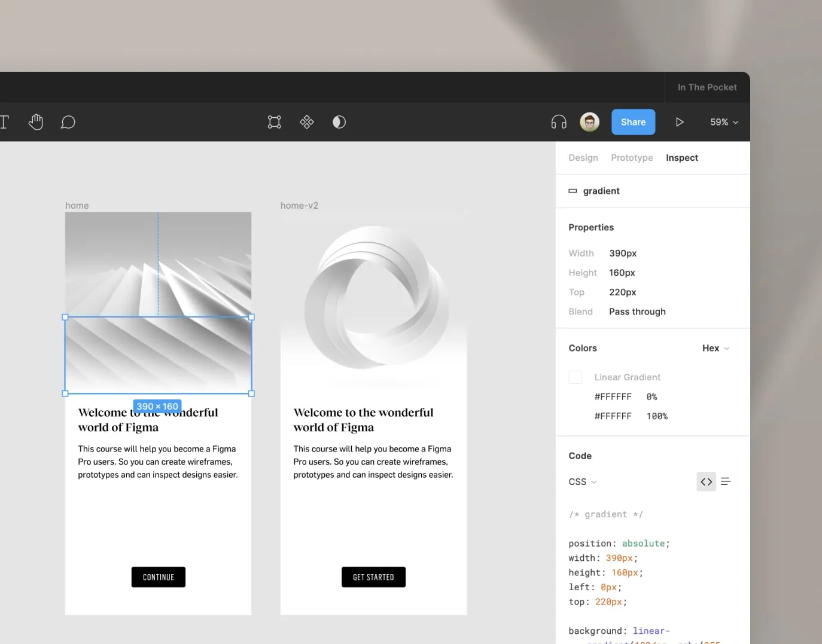Image resolution: width=822 pixels, height=644 pixels.
Task: Click your avatar in the toolbar
Action: [x=589, y=122]
